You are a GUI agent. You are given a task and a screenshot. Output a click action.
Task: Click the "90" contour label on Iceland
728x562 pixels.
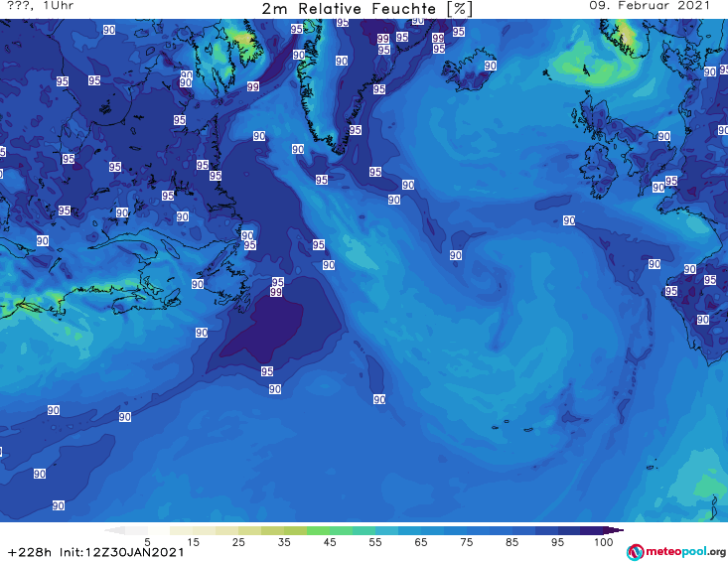pyautogui.click(x=491, y=66)
